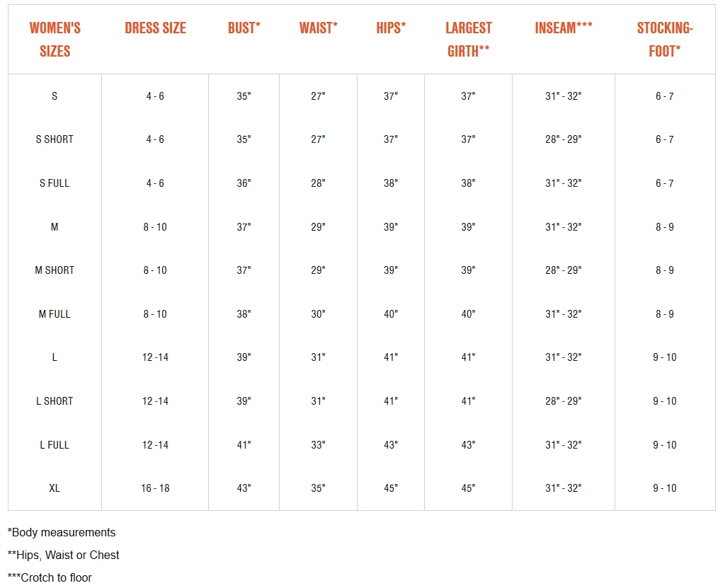Select the dress size cell for XL
The image size is (725, 588).
pos(155,488)
